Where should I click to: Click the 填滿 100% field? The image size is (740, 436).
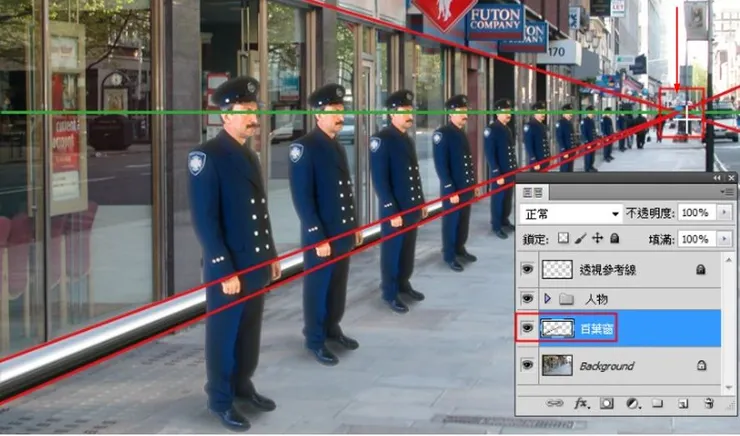697,239
